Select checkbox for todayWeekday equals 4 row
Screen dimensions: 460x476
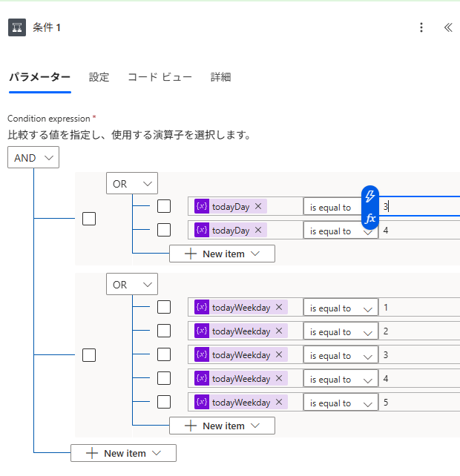(x=164, y=378)
